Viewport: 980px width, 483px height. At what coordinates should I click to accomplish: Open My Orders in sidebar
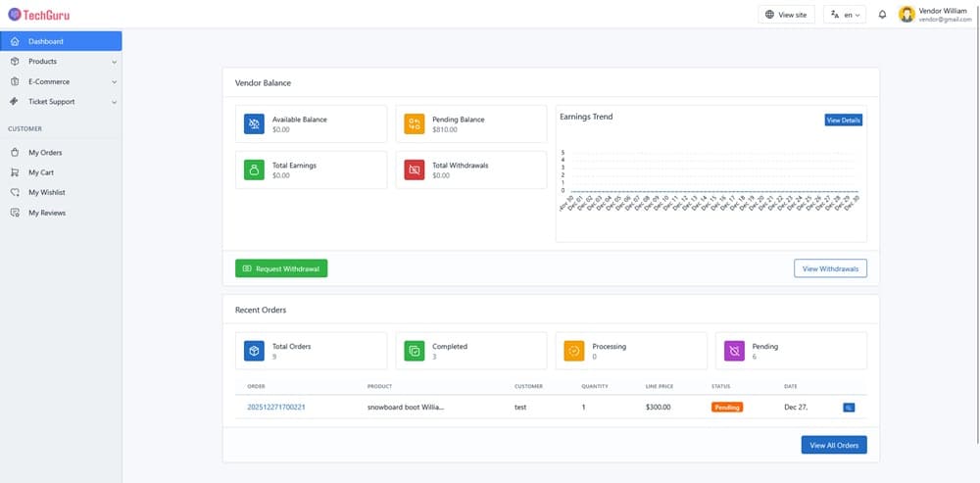pyautogui.click(x=45, y=153)
